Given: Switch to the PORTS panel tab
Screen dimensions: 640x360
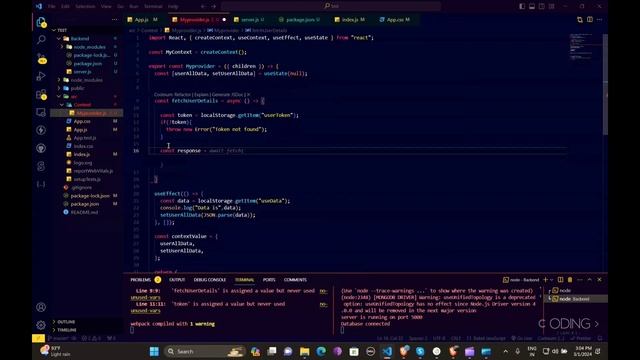Looking at the screenshot, I should coord(269,280).
